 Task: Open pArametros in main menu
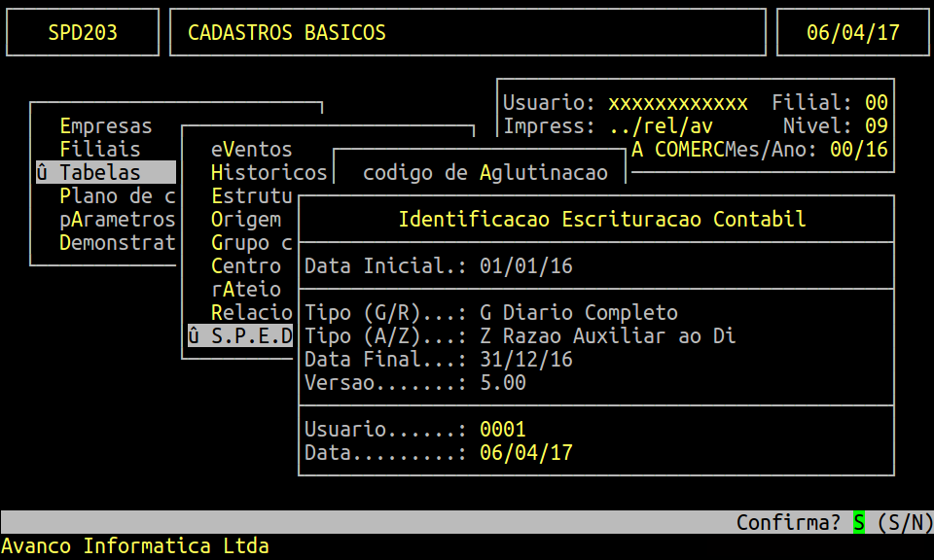(x=117, y=220)
